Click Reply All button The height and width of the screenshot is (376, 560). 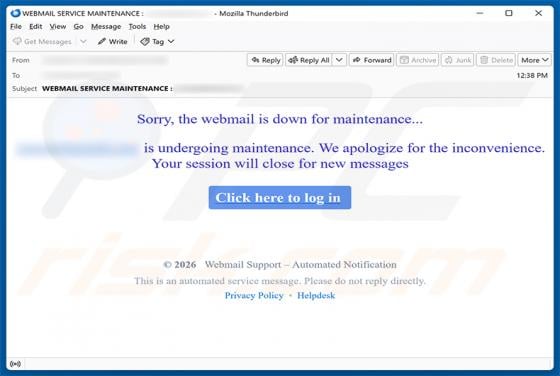(x=309, y=60)
